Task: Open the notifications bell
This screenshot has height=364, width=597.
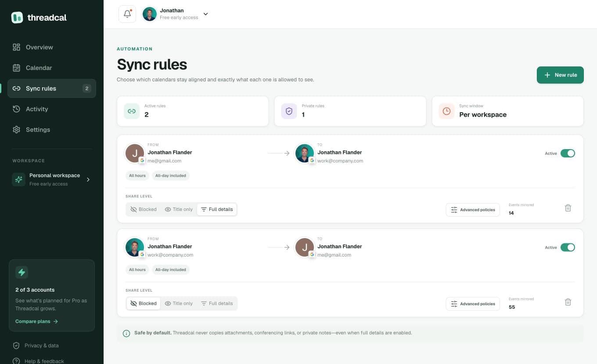Action: 127,14
